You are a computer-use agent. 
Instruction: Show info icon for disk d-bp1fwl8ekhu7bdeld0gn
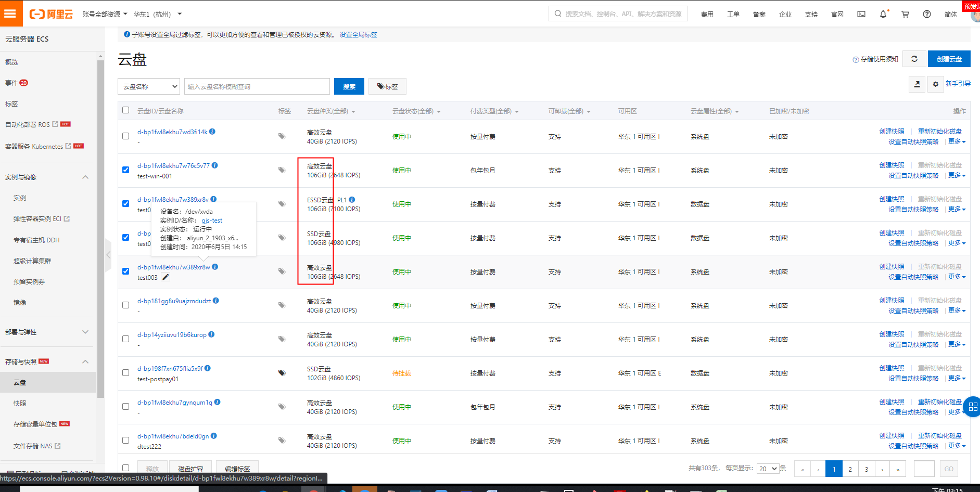click(213, 436)
